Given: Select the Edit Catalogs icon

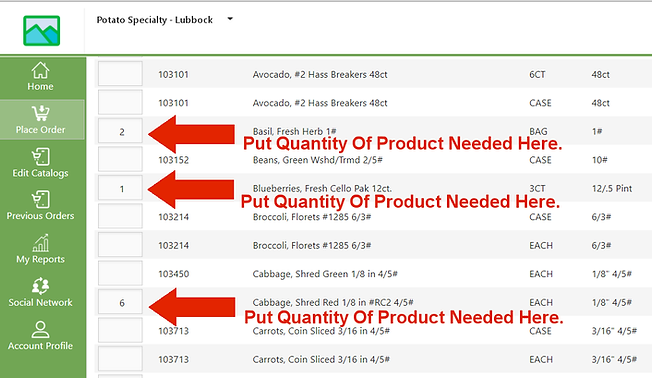Looking at the screenshot, I should tap(40, 157).
